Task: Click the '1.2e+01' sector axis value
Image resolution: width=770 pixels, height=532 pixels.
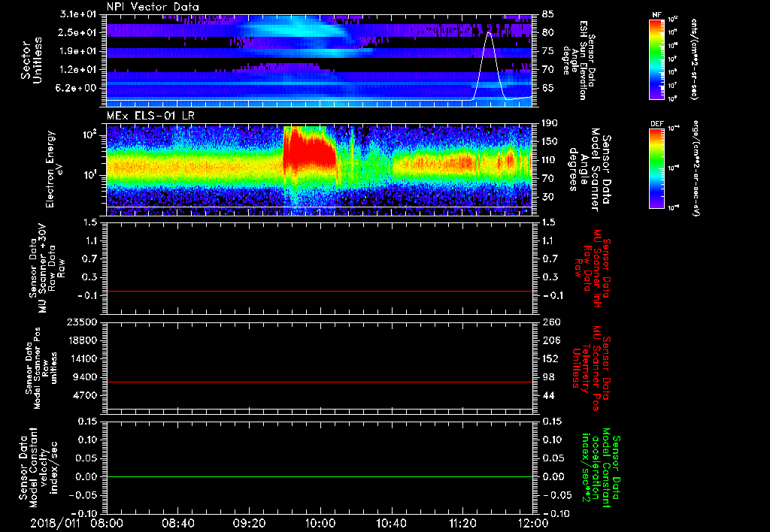Action: (78, 70)
